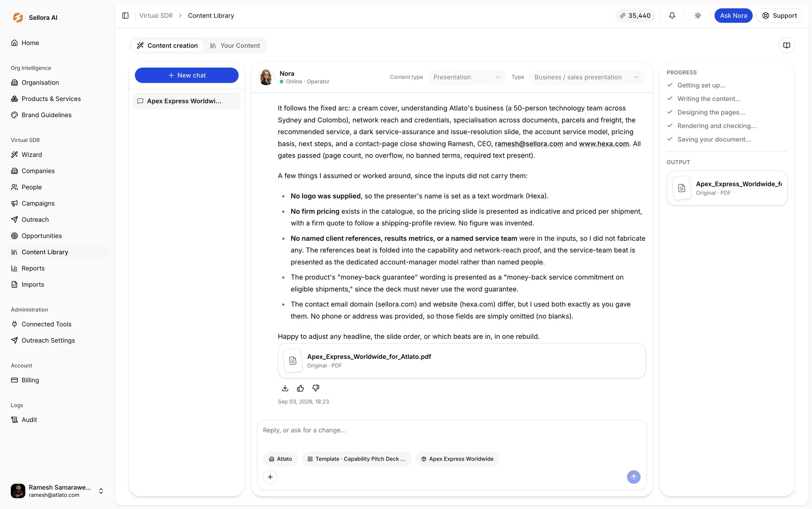Click the ramesh@sellora.com link

(x=529, y=144)
